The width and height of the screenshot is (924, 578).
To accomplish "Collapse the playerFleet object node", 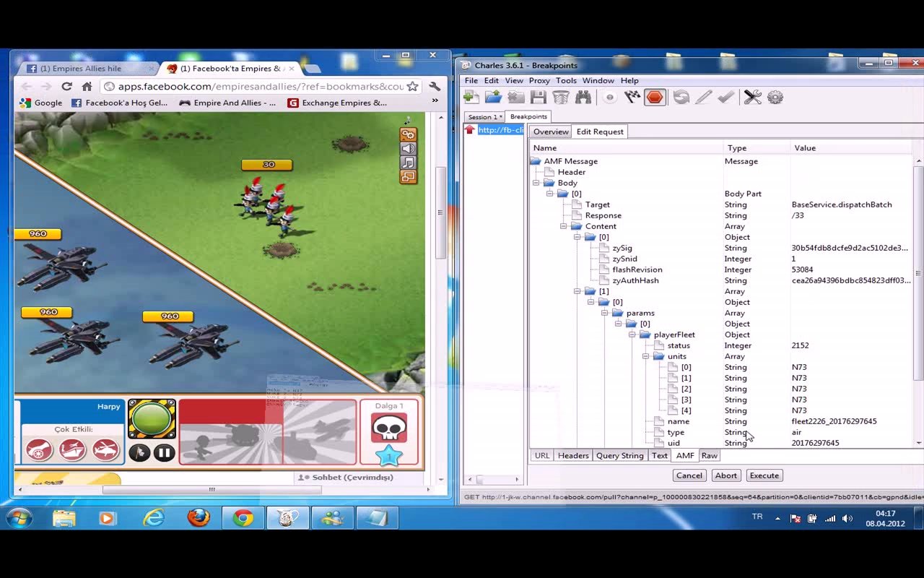I will (632, 335).
